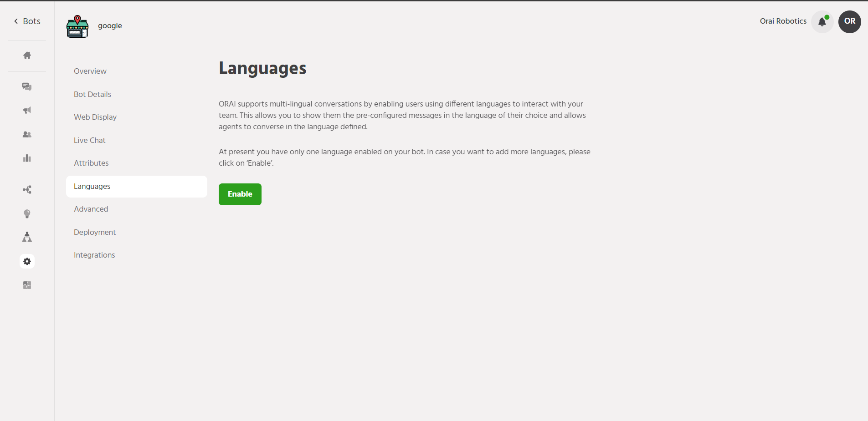
Task: Open the users contacts icon
Action: (27, 134)
